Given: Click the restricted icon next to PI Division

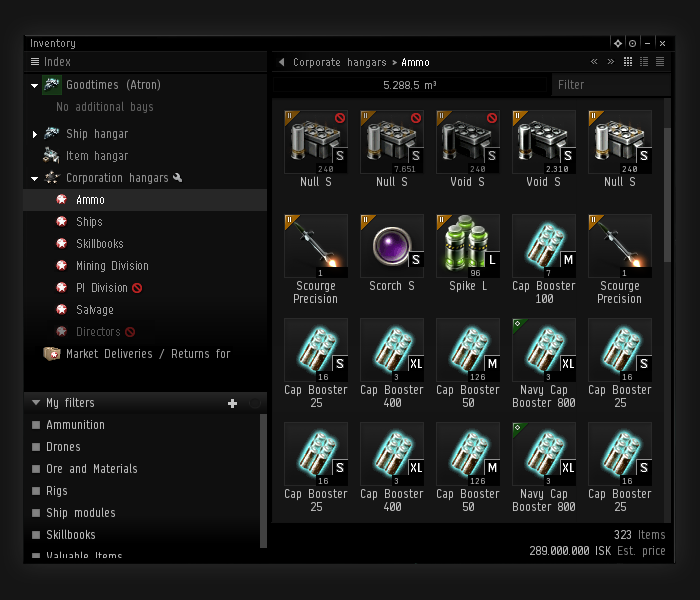Looking at the screenshot, I should 137,288.
